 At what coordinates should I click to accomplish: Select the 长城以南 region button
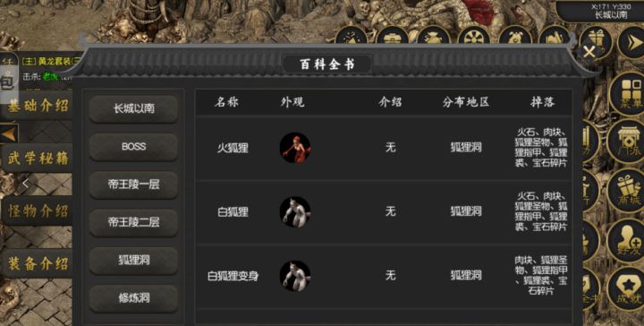pyautogui.click(x=133, y=108)
